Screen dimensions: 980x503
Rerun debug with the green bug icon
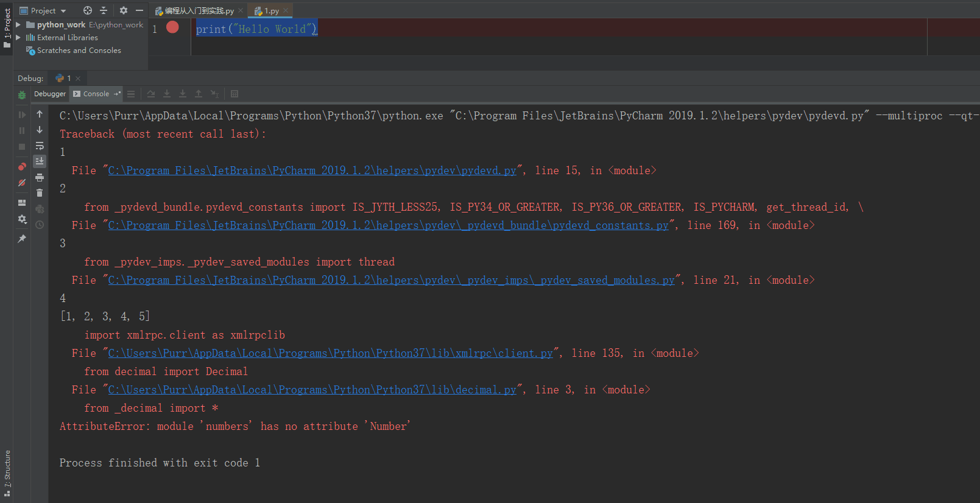[22, 95]
